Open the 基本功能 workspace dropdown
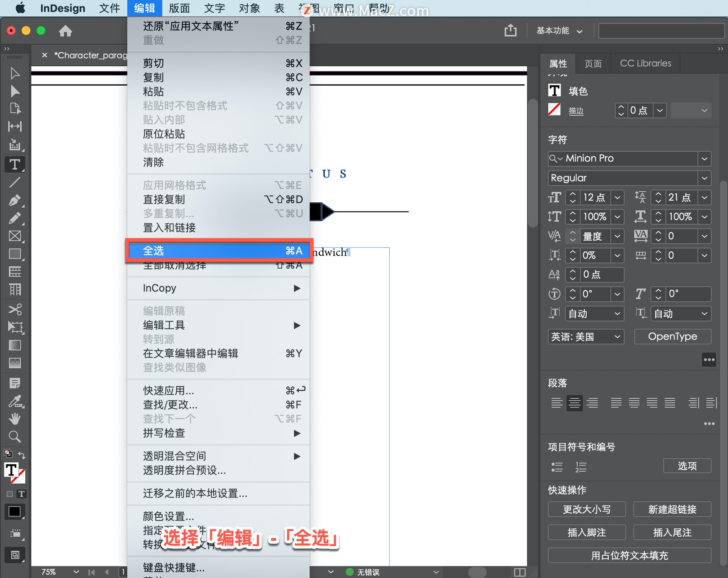The image size is (728, 578). 559,31
